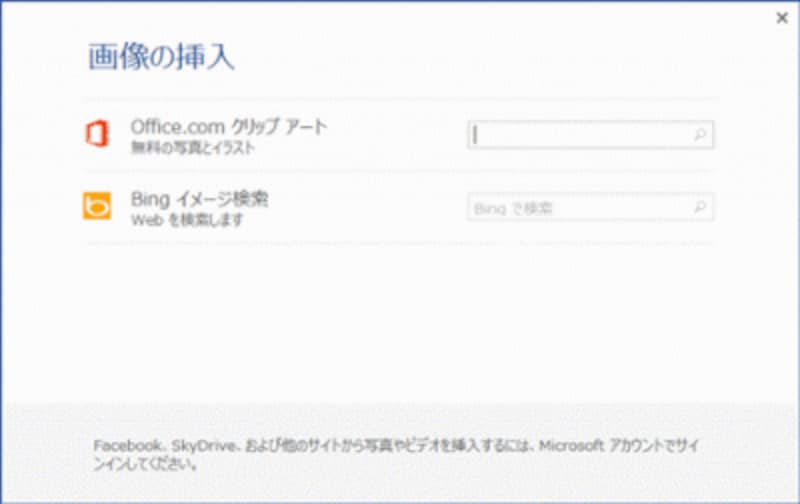Select the 'Office.com クリップ アート' label
Image resolution: width=800 pixels, height=504 pixels.
[x=229, y=127]
